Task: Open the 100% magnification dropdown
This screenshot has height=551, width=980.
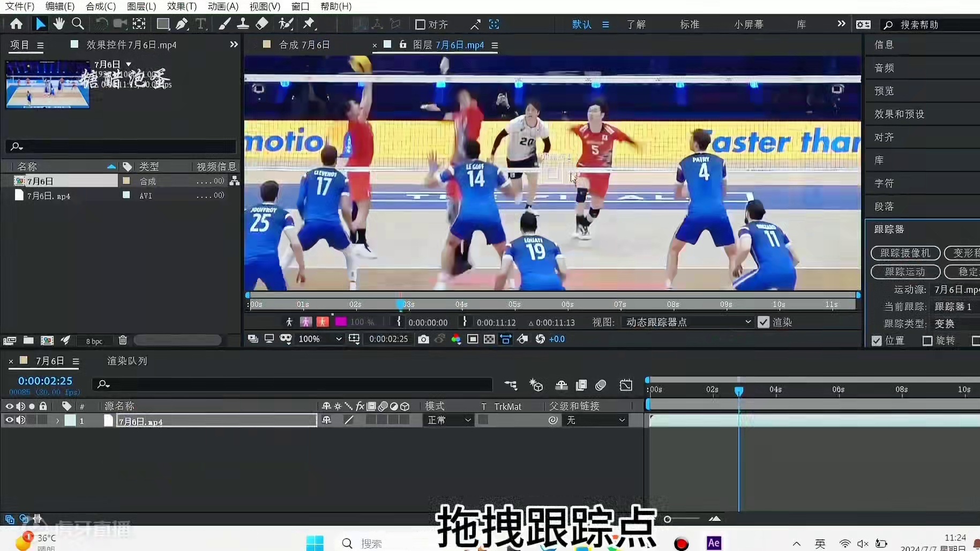Action: tap(320, 339)
